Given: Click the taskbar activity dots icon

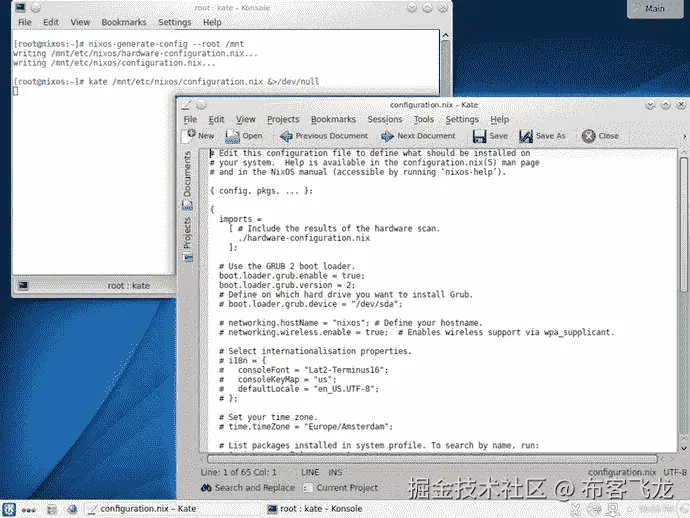Looking at the screenshot, I should (x=29, y=510).
